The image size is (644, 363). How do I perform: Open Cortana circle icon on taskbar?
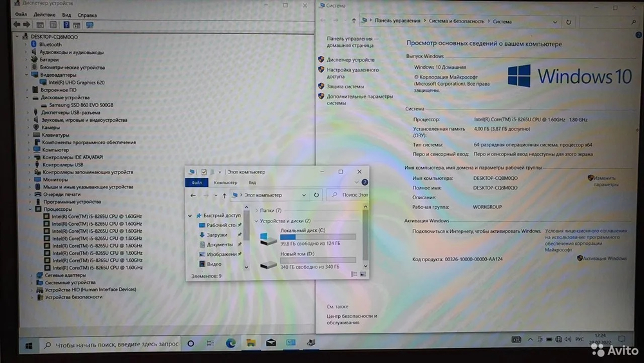(191, 343)
